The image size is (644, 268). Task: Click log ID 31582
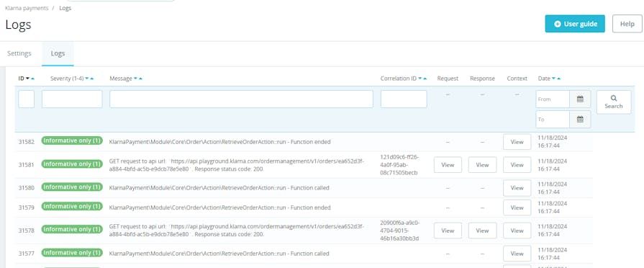27,142
